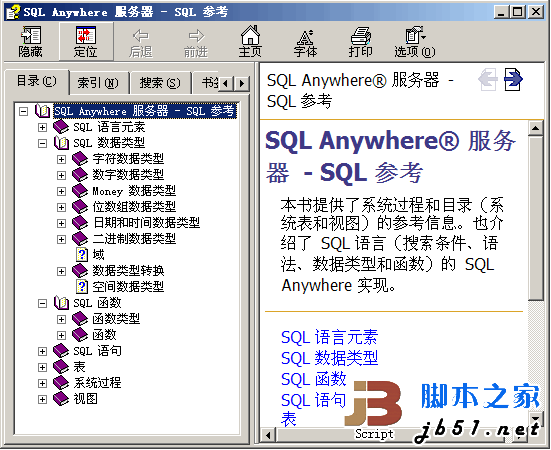Collapse the SQL 函数 tree node

pos(43,303)
